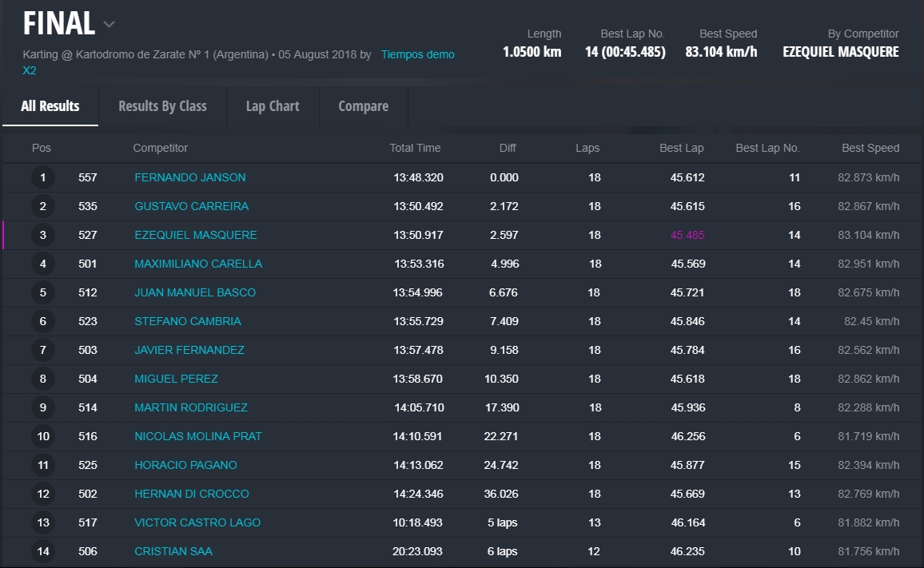The image size is (924, 568).
Task: Switch to the Results By Class tab
Action: (x=162, y=106)
